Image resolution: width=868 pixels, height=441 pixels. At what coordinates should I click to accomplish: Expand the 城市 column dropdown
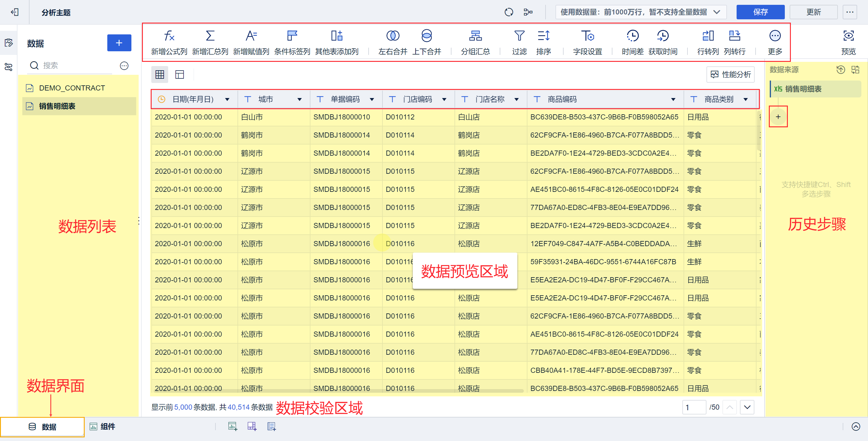(299, 100)
